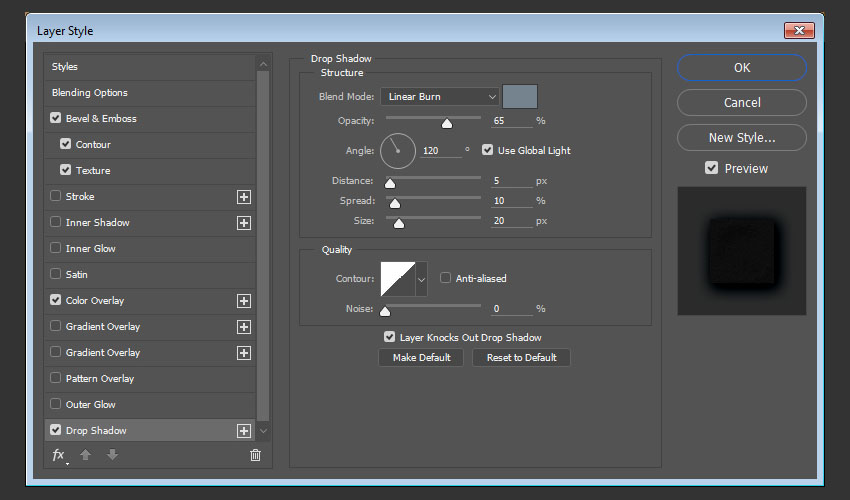
Task: Open the Bevel & Emboss settings
Action: 101,119
